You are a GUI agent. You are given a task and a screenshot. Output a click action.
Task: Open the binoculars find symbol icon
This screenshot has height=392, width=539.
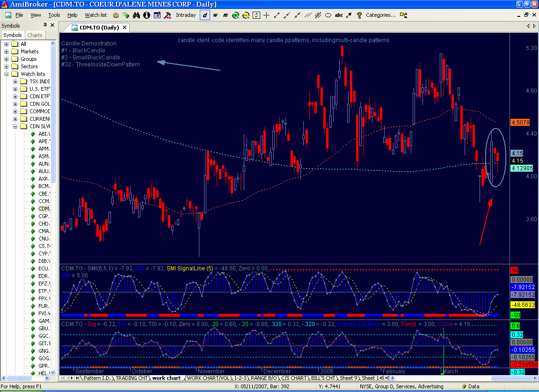point(136,15)
